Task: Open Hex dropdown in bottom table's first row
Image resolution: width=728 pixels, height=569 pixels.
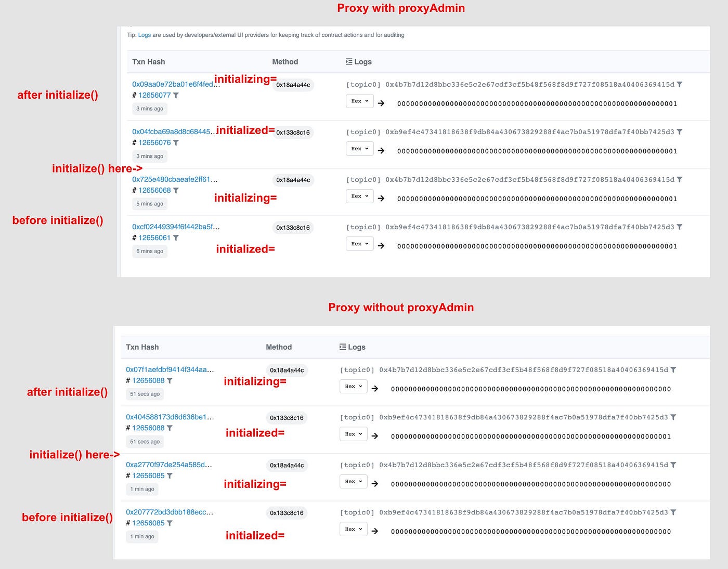Action: [x=353, y=386]
